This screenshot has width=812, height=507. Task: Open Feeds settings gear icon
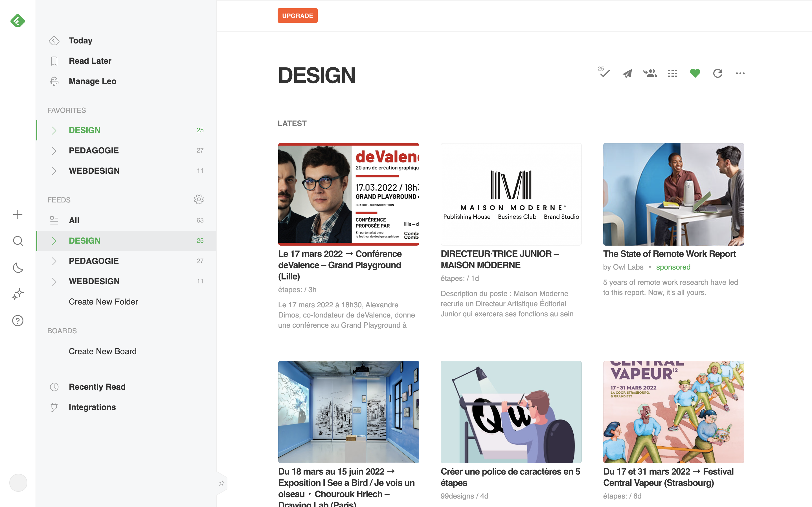[199, 200]
